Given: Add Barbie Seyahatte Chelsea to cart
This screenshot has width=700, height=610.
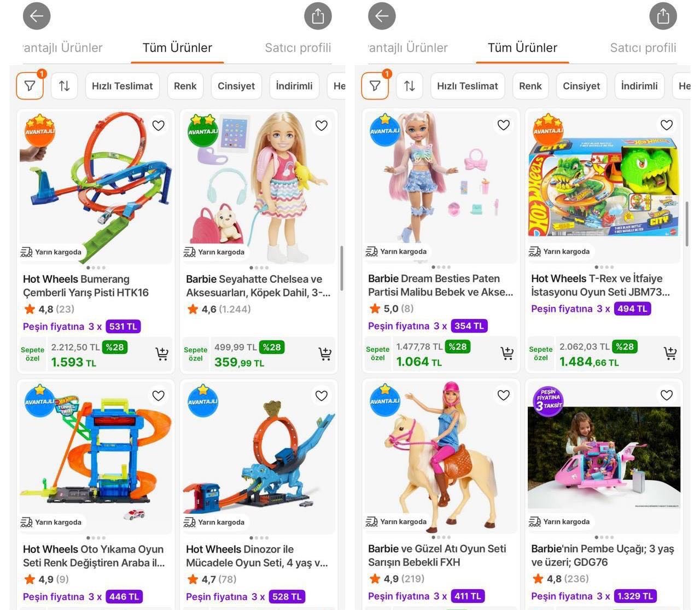Looking at the screenshot, I should 325,354.
